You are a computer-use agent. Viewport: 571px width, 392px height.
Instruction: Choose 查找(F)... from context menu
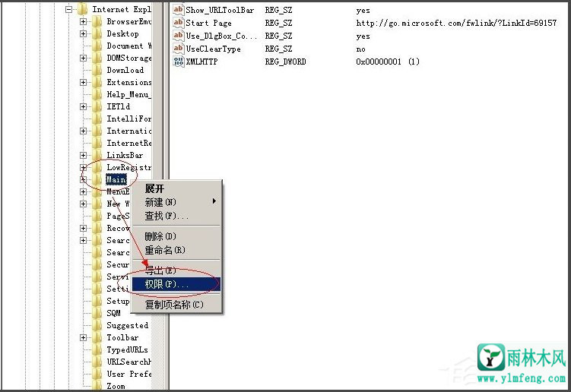176,216
